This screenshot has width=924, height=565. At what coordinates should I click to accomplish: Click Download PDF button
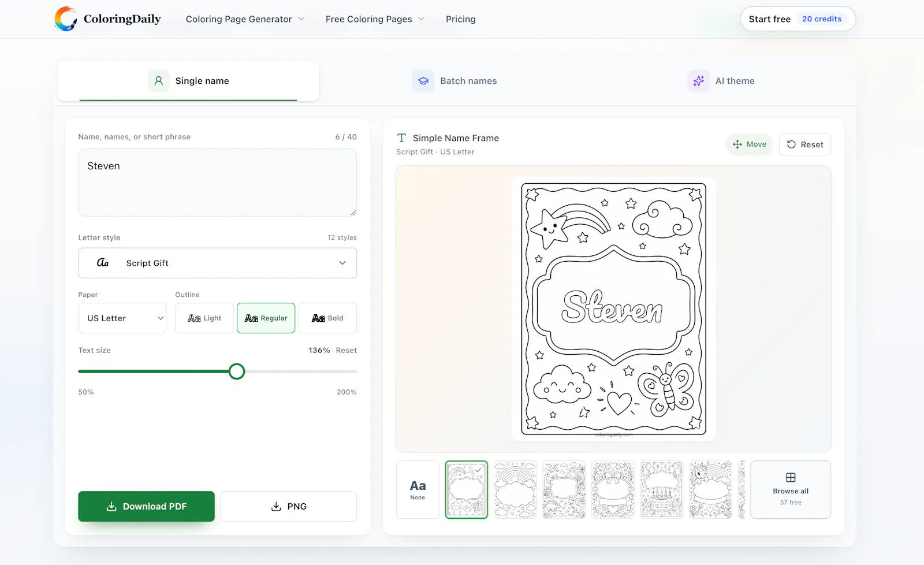pos(146,507)
